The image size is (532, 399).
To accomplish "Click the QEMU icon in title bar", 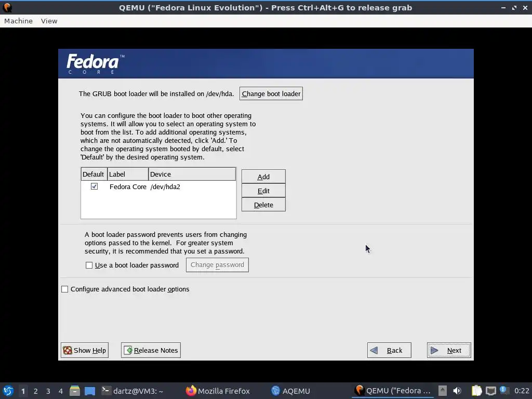I will (7, 7).
